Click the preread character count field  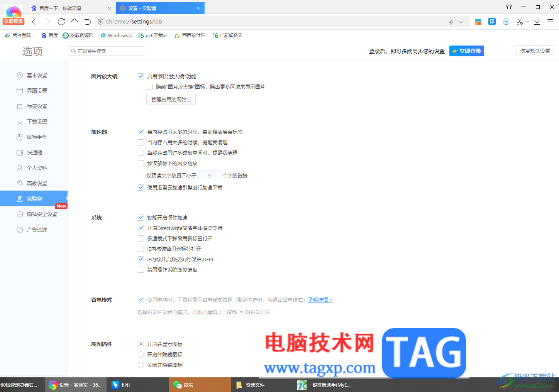[x=210, y=176]
